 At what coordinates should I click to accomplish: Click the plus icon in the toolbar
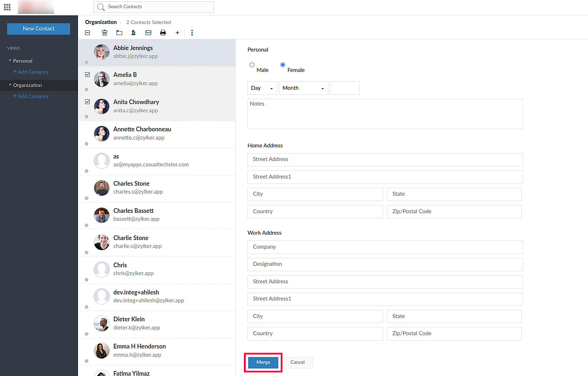pos(177,33)
